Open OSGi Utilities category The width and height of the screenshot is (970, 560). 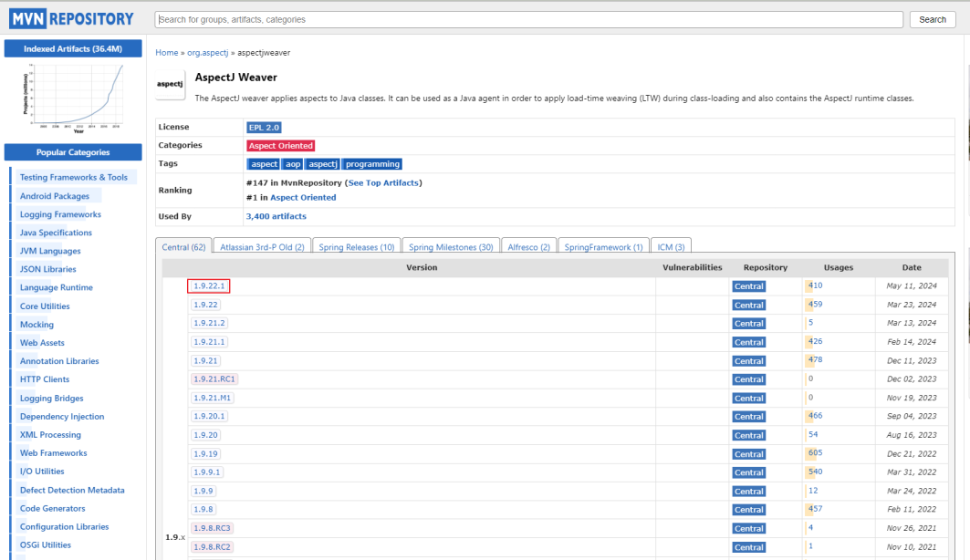tap(45, 545)
